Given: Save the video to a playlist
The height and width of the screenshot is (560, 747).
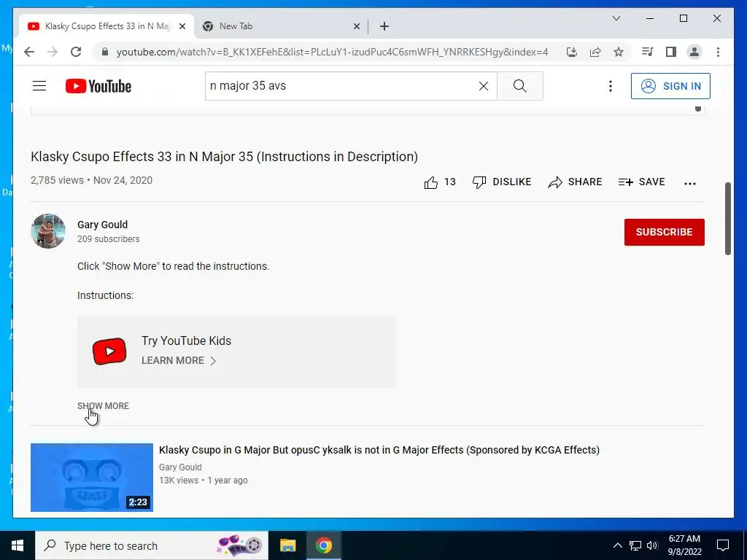Looking at the screenshot, I should (641, 182).
